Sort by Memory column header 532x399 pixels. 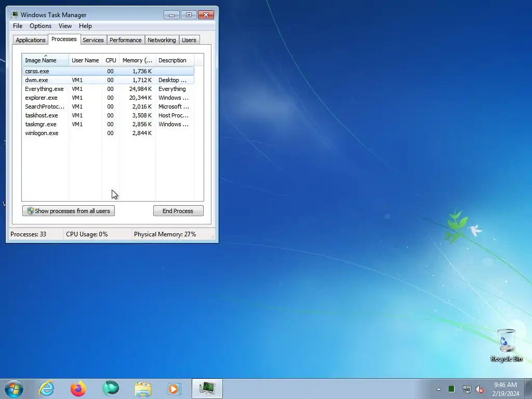[x=137, y=60]
